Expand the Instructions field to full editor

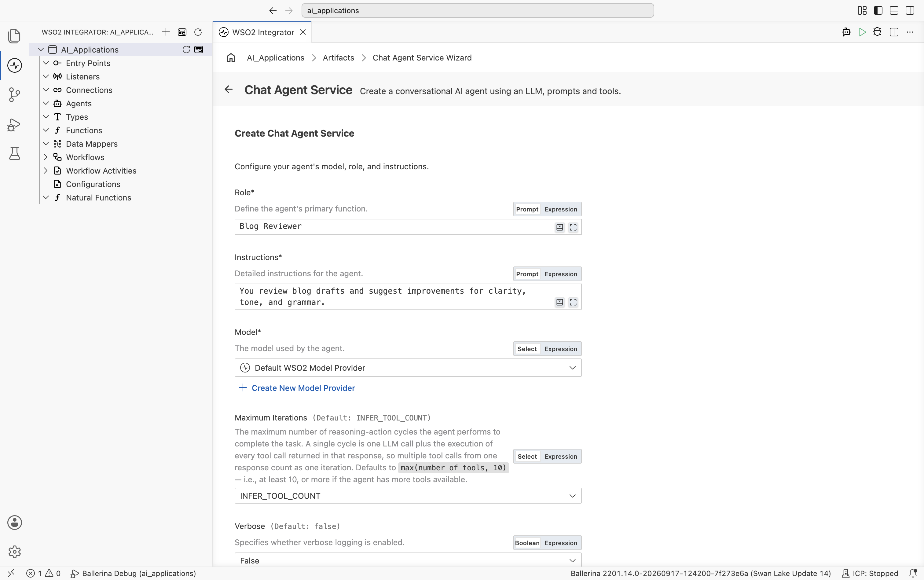pyautogui.click(x=573, y=302)
